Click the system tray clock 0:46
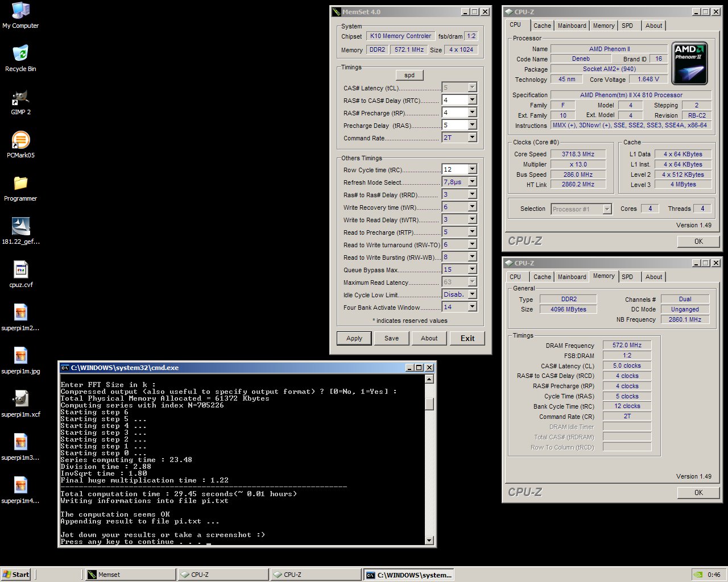Image resolution: width=728 pixels, height=582 pixels. click(714, 575)
